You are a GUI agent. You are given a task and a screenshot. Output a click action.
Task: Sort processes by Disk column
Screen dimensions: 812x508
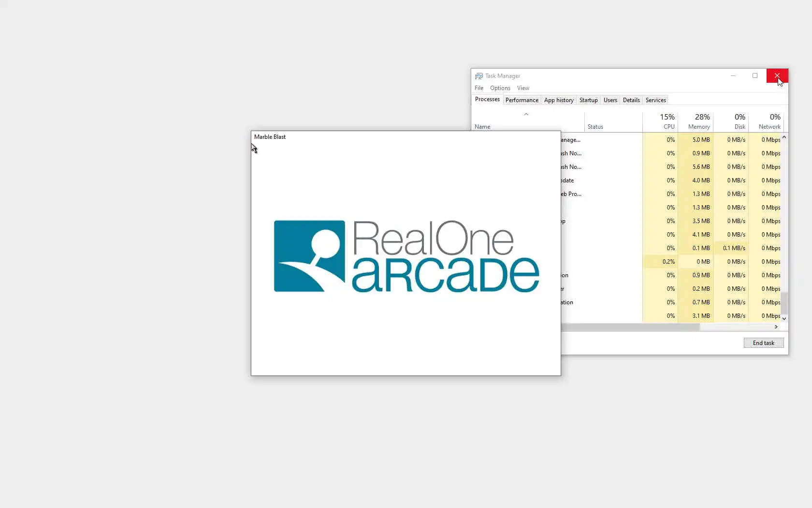coord(740,127)
